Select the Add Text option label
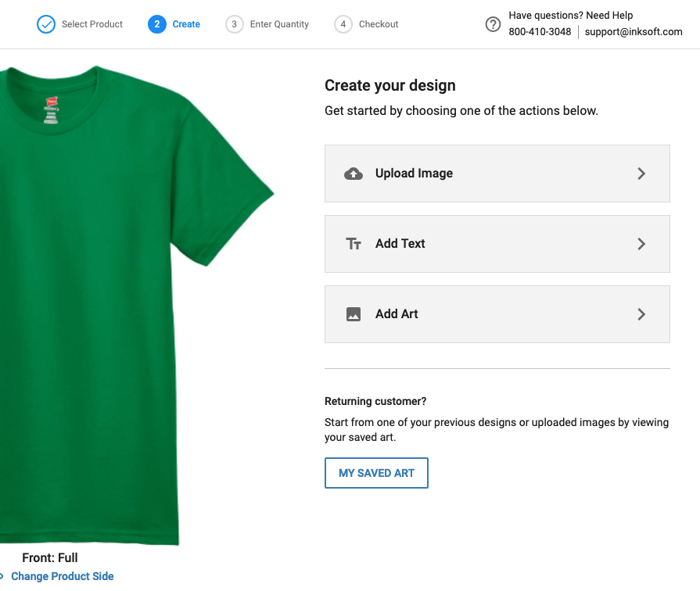 pos(400,244)
